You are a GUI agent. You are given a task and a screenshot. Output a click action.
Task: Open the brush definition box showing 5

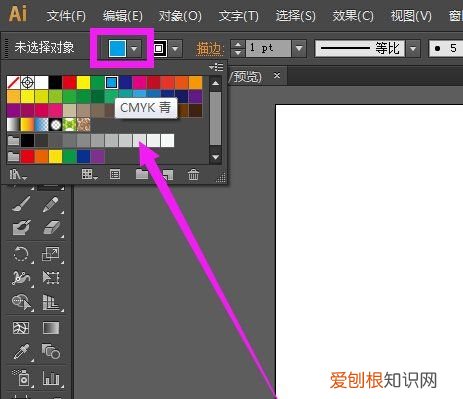(x=446, y=49)
